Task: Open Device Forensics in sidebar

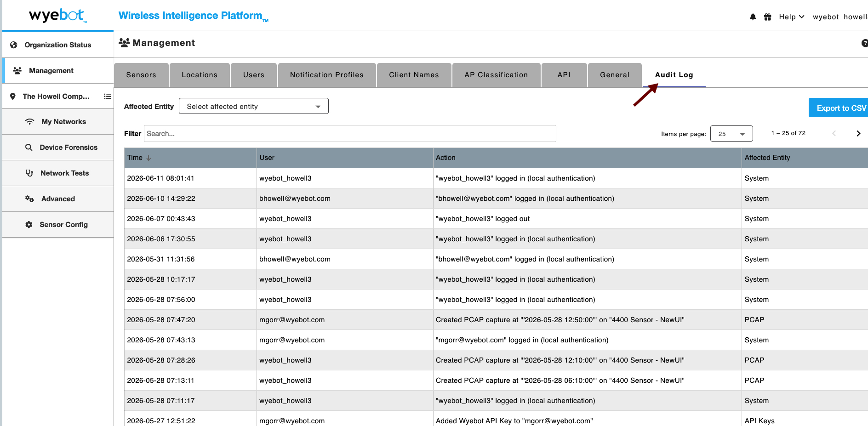Action: pyautogui.click(x=58, y=148)
